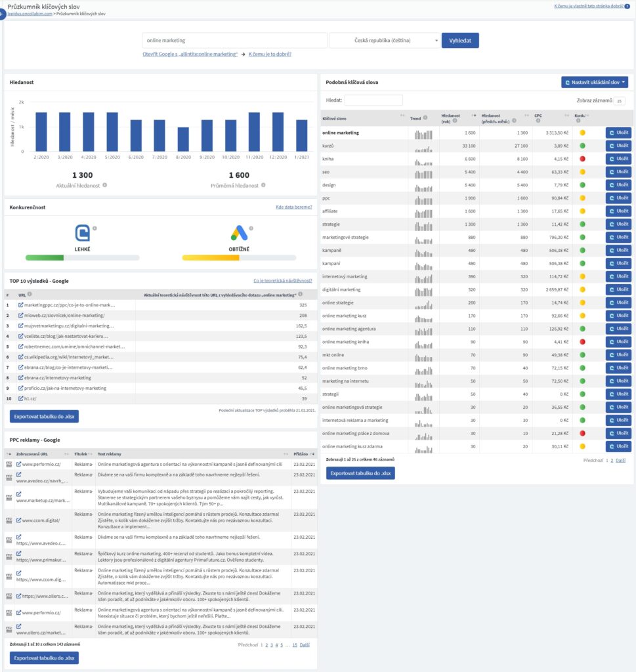Open external link icon for cs.wikipedia.org result

20,357
